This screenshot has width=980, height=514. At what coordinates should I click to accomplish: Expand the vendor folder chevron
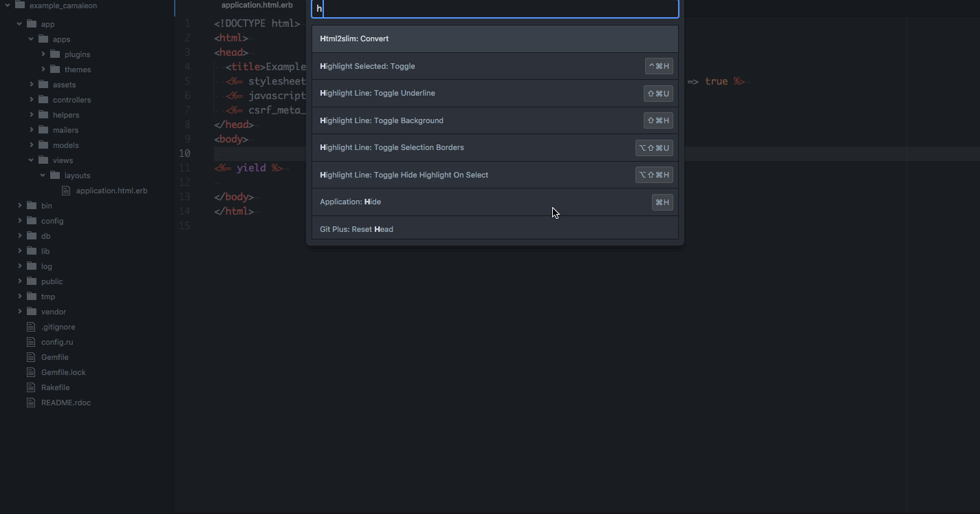pyautogui.click(x=20, y=312)
